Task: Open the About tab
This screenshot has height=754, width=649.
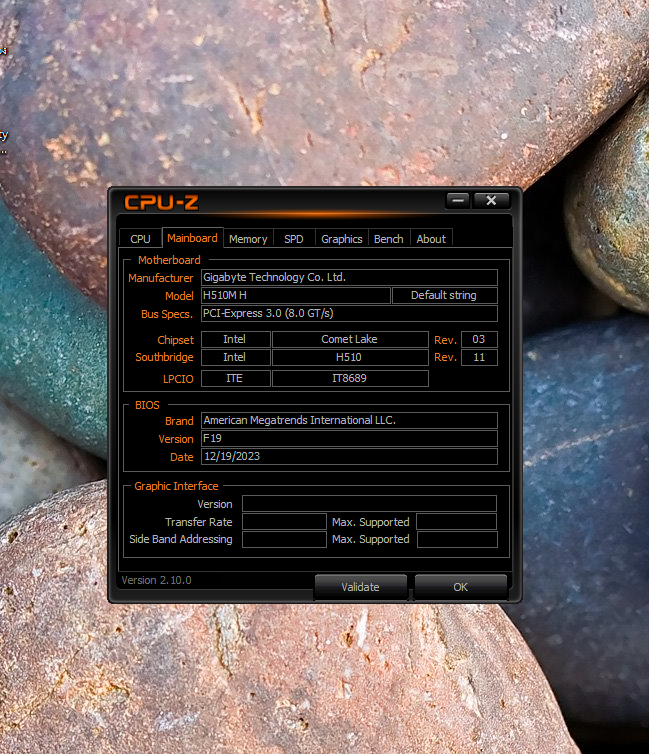Action: pyautogui.click(x=431, y=239)
